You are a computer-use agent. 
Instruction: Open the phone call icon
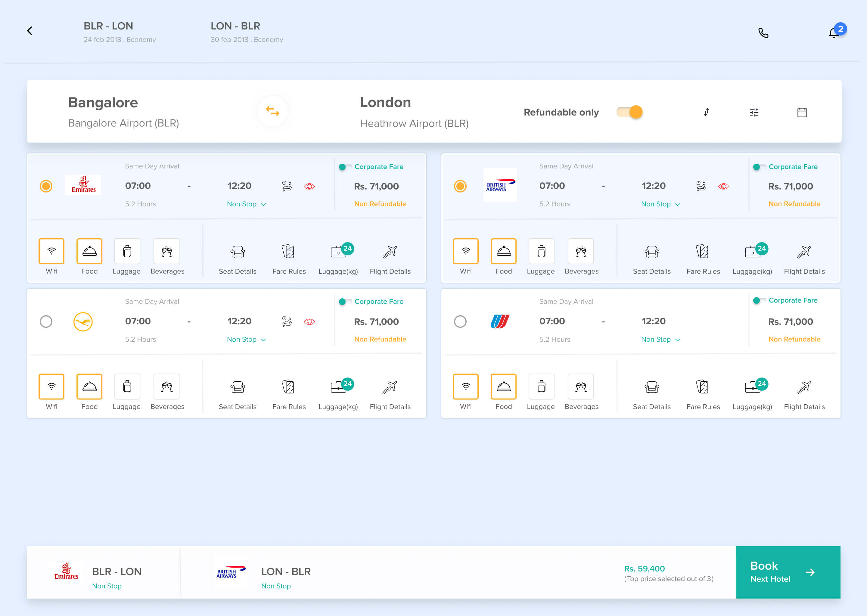tap(763, 33)
